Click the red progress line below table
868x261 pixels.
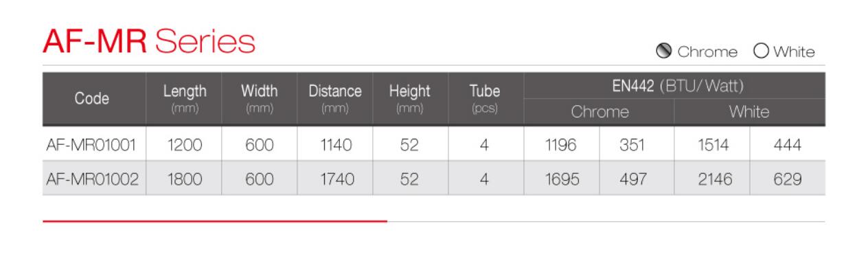tap(215, 221)
